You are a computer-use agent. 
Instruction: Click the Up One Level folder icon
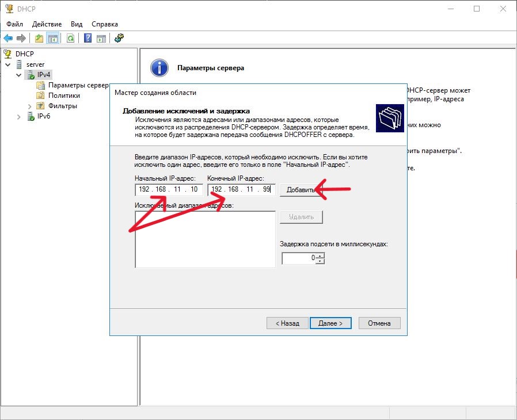(x=39, y=39)
